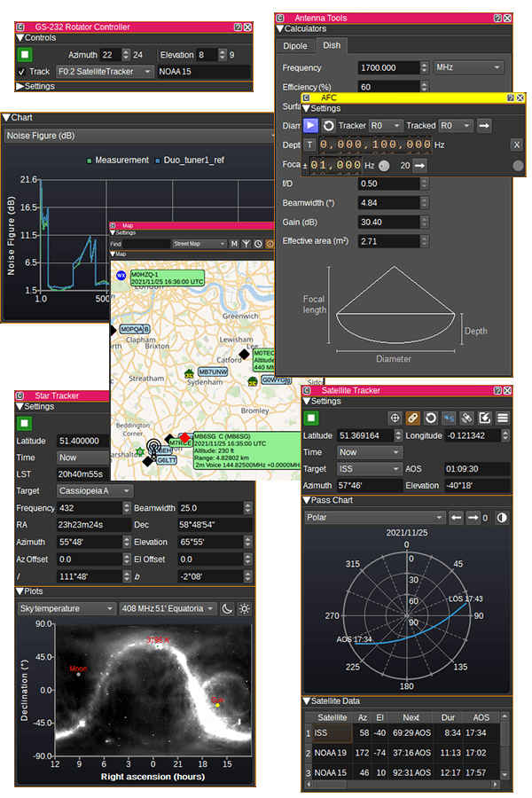The height and width of the screenshot is (798, 532).
Task: Toggle the night mode moon icon
Action: click(227, 608)
